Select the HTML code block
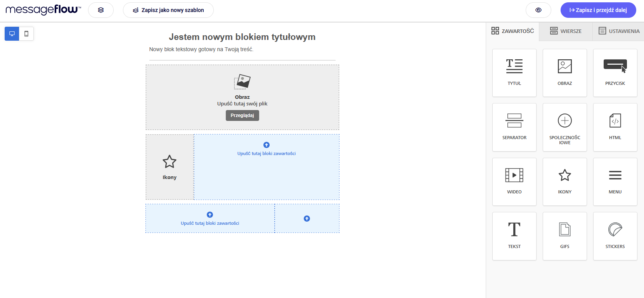This screenshot has height=298, width=644. pos(615,127)
